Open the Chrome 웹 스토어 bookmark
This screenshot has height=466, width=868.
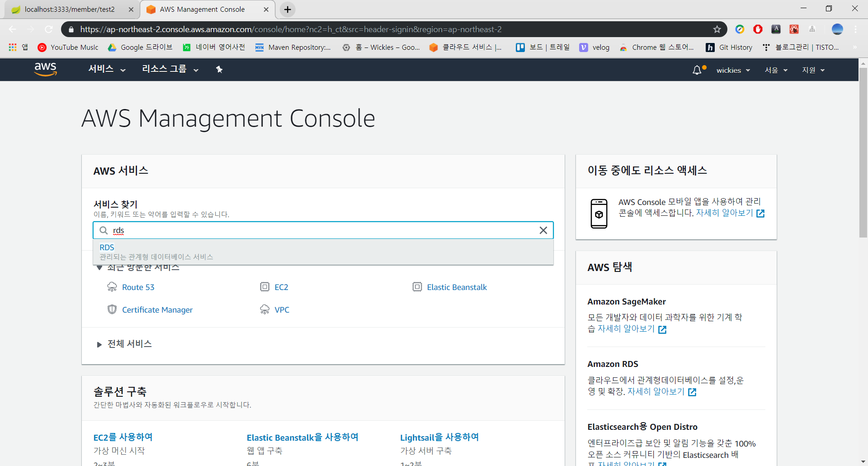[656, 47]
